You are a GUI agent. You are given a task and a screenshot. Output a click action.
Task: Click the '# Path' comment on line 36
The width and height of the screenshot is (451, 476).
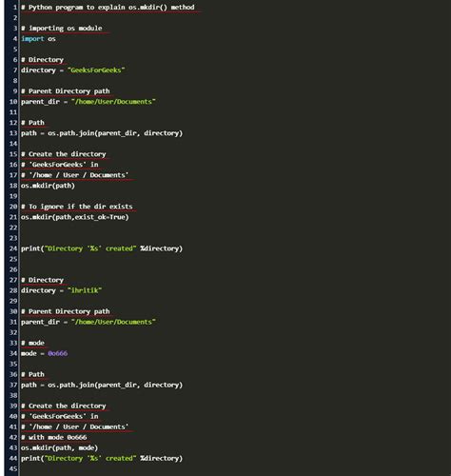[x=32, y=374]
